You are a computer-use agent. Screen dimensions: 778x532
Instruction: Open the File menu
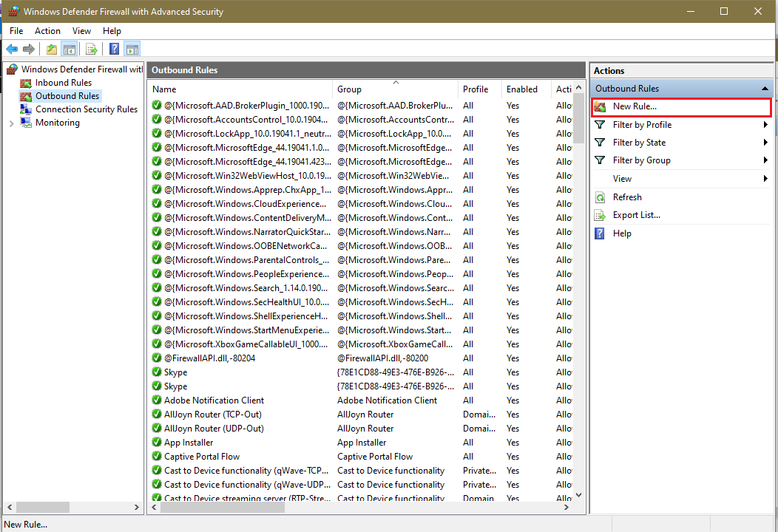[16, 31]
